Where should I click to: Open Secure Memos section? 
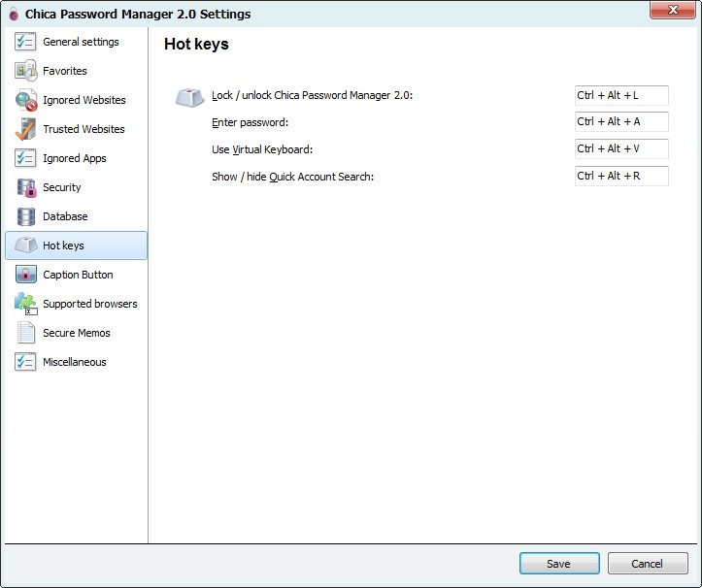(x=77, y=333)
